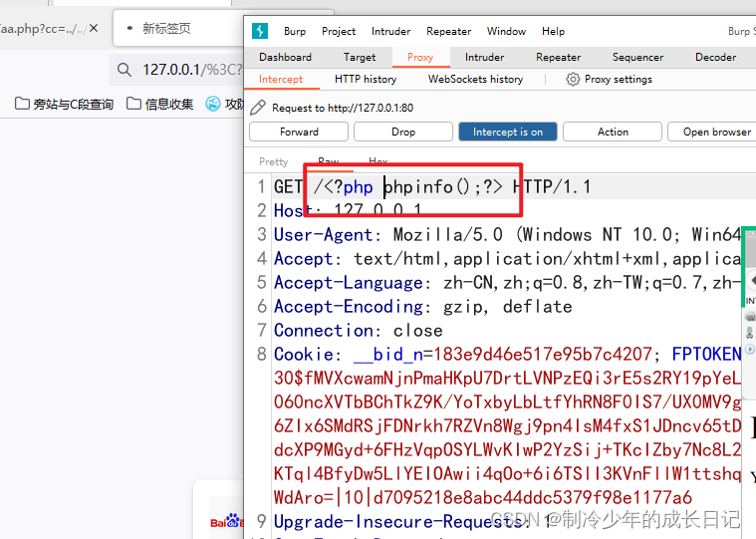
Task: Open the Action dropdown button
Action: (x=613, y=132)
